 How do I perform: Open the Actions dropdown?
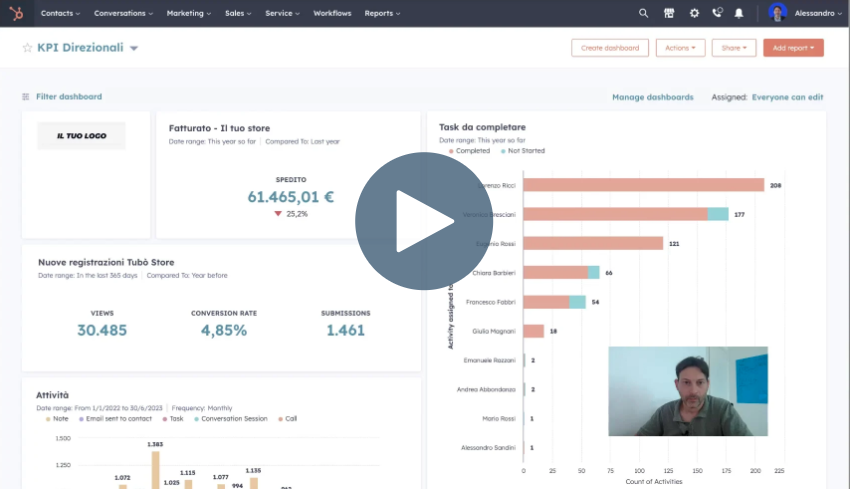tap(680, 48)
